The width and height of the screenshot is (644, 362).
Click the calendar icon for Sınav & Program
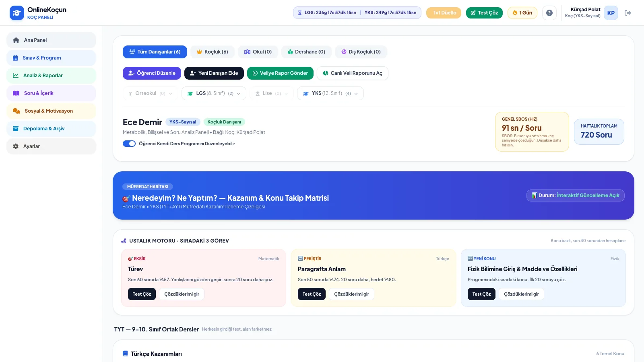(x=15, y=58)
